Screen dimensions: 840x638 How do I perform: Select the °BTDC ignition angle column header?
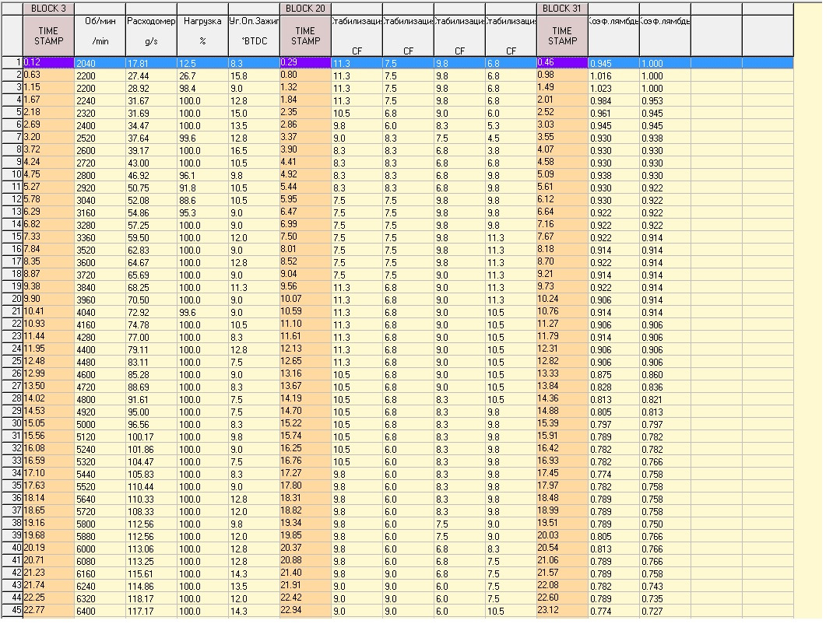(254, 35)
